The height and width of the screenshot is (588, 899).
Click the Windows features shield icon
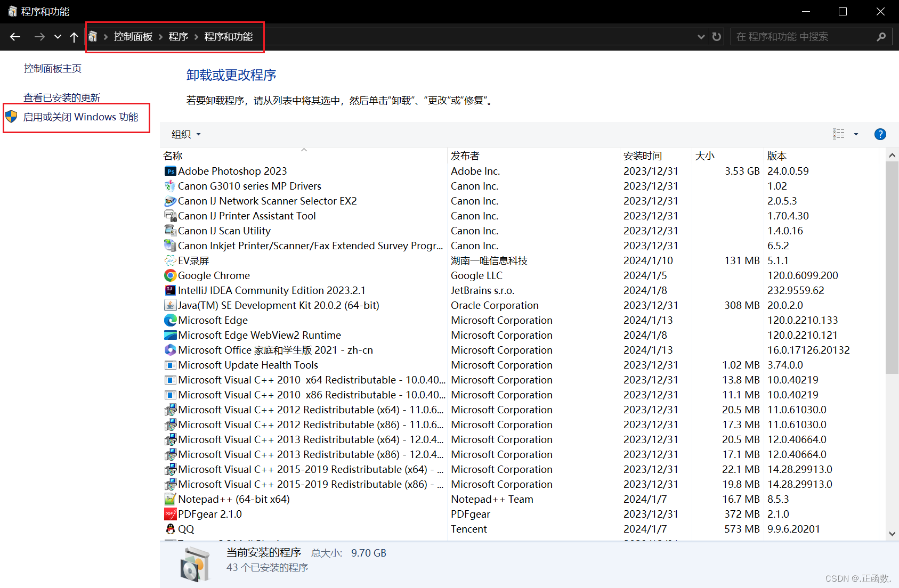[11, 117]
